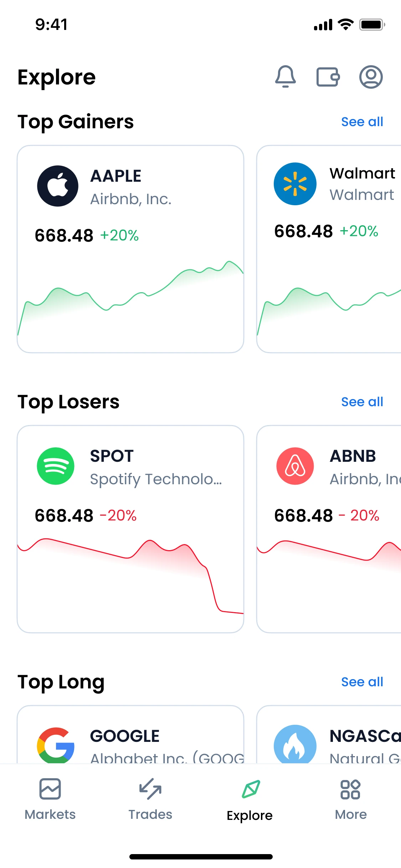Select the AAPLE stock card
Image resolution: width=401 pixels, height=868 pixels.
coord(130,248)
